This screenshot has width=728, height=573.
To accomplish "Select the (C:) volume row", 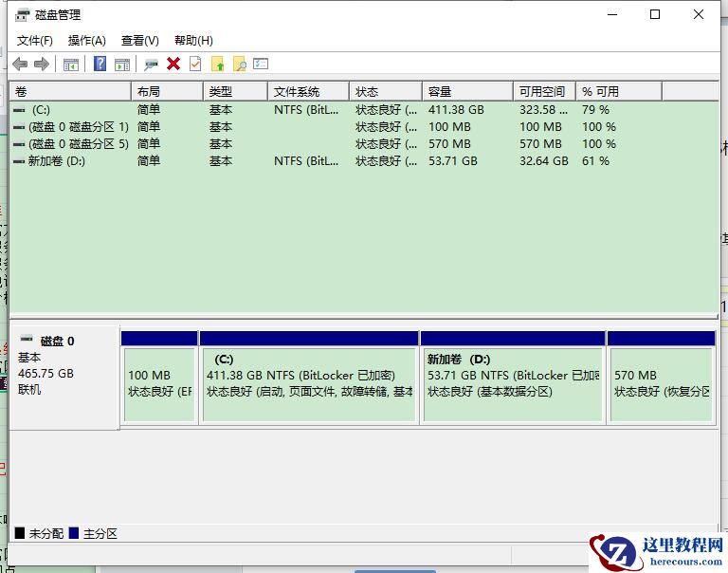I will 364,110.
